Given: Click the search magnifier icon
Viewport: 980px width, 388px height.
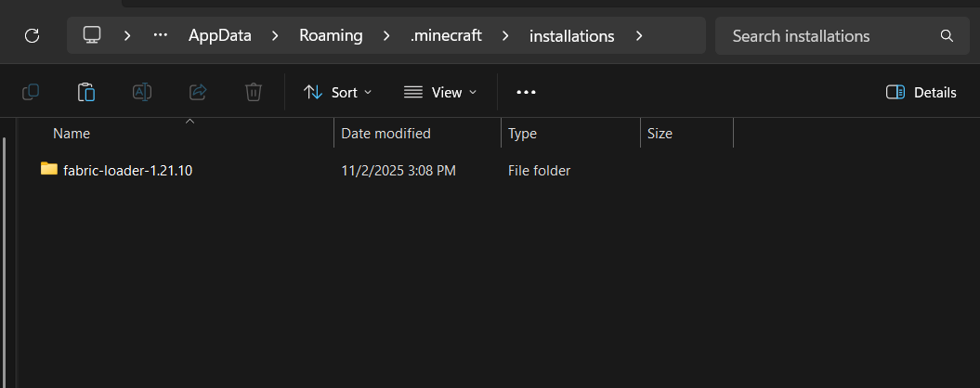Looking at the screenshot, I should coord(947,36).
